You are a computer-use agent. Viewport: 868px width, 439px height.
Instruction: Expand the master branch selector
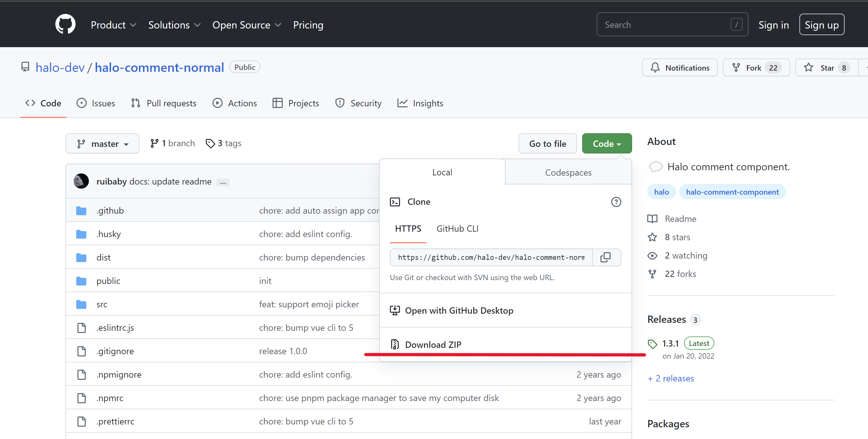click(x=102, y=144)
